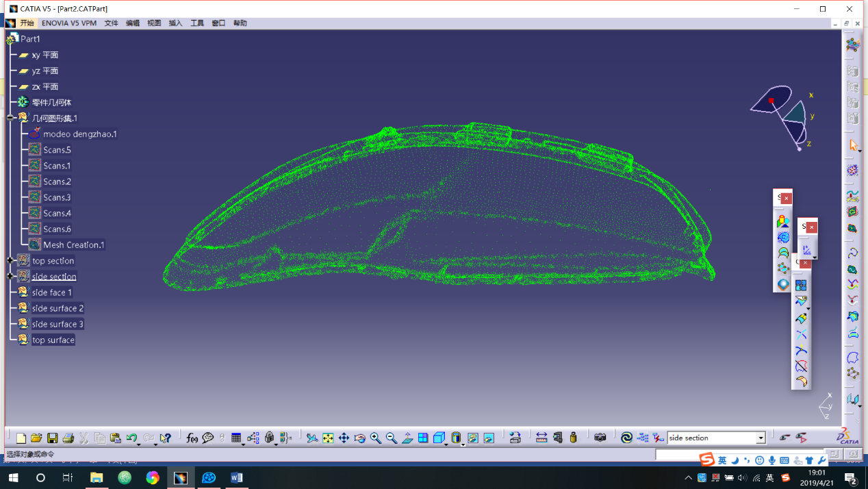Toggle Swap visible space icon

(489, 438)
